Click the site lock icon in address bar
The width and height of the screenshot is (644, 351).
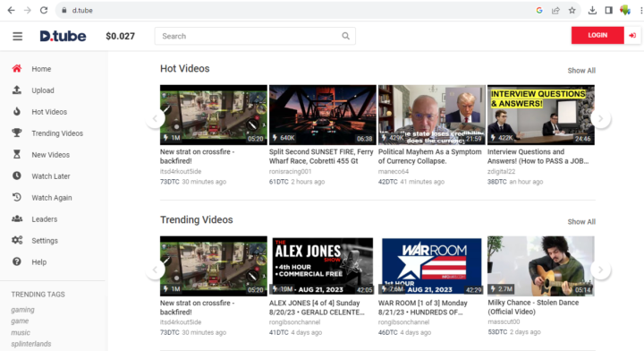click(64, 10)
